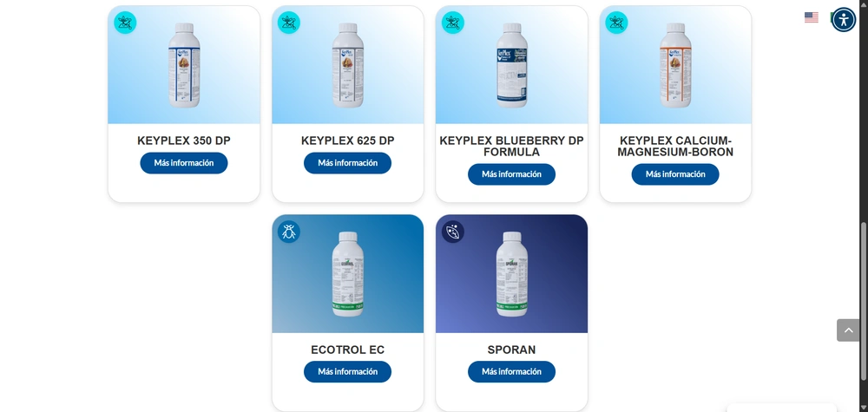Open Más información for Keyplex 625 DP
This screenshot has width=868, height=412.
[348, 163]
